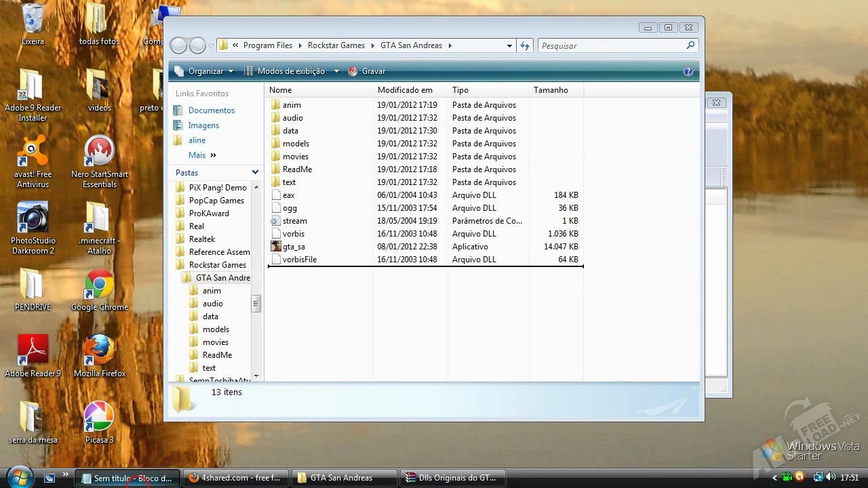Click the Google Chrome desktop icon
The width and height of the screenshot is (868, 488).
[x=99, y=286]
